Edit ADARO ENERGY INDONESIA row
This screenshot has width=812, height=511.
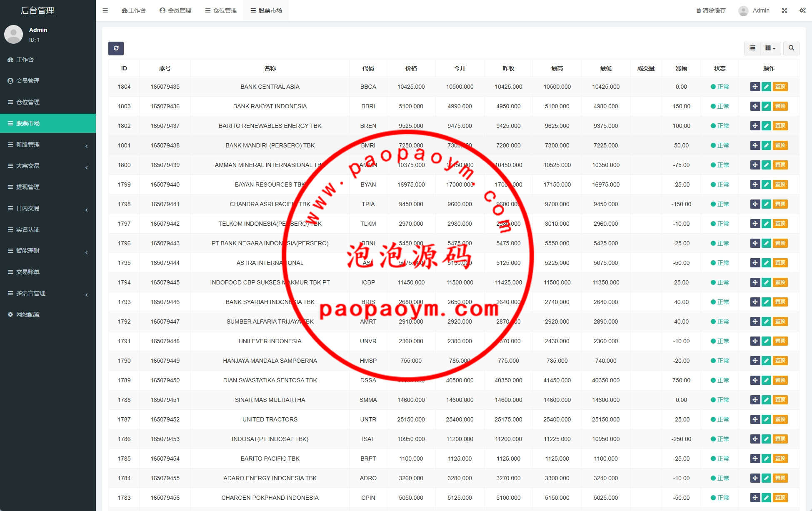coord(767,478)
